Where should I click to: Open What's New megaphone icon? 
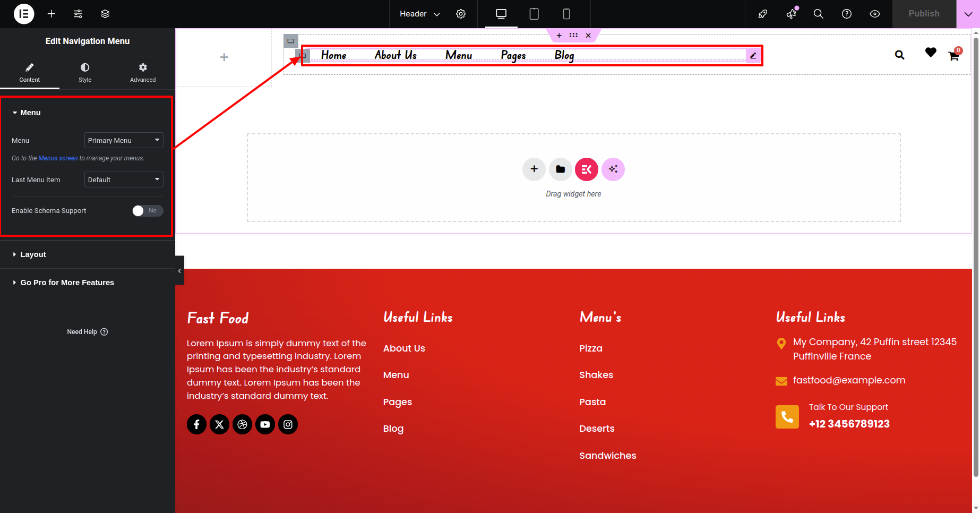[791, 14]
